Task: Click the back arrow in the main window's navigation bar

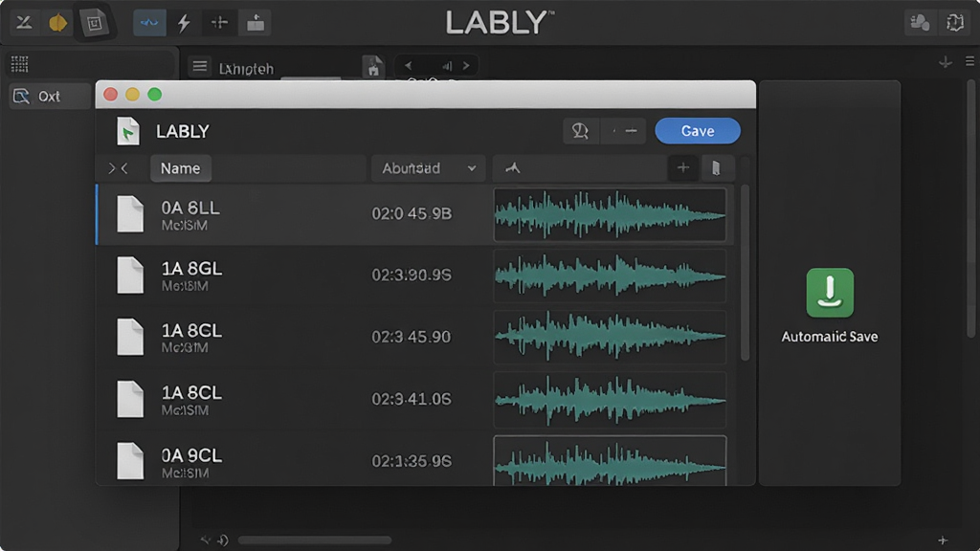Action: 408,66
